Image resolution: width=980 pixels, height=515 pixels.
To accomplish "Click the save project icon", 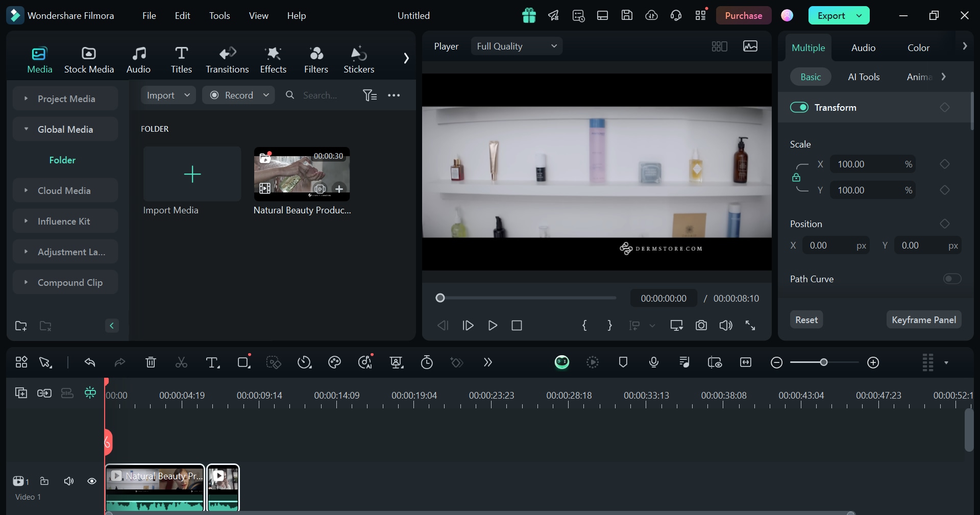I will click(627, 15).
